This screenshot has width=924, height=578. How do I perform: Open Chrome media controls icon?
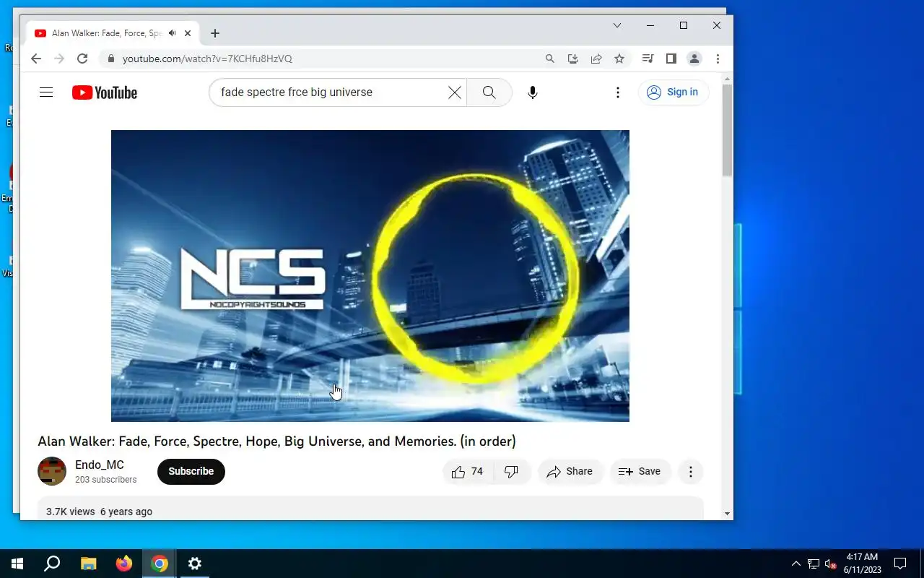tap(648, 59)
